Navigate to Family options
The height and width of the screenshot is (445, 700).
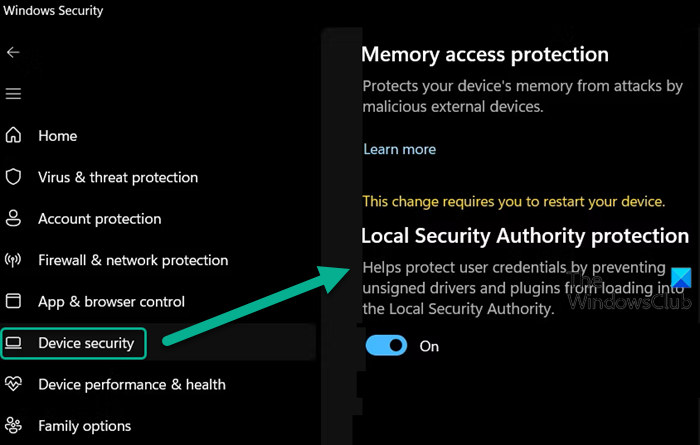tap(84, 426)
